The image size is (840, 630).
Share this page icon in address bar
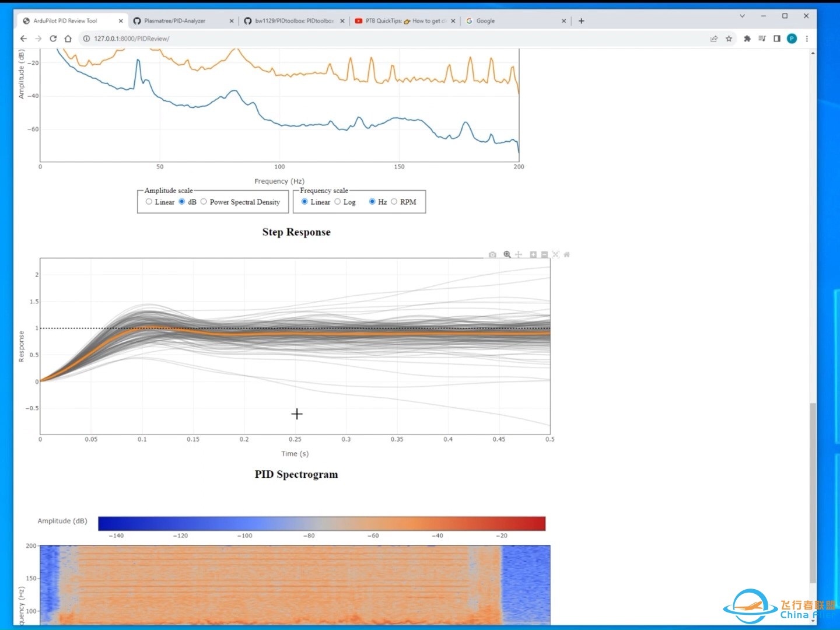point(713,38)
